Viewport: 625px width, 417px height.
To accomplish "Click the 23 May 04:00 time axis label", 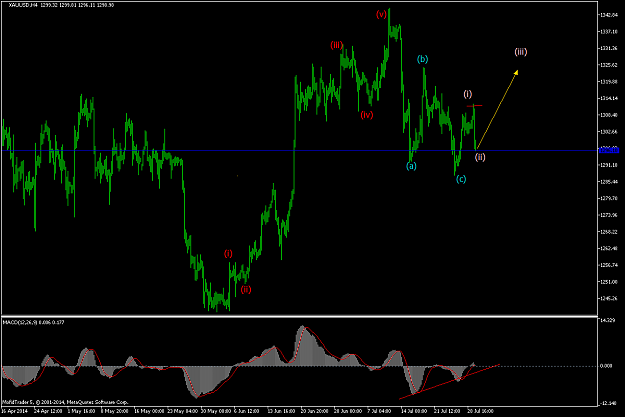I will [x=183, y=411].
